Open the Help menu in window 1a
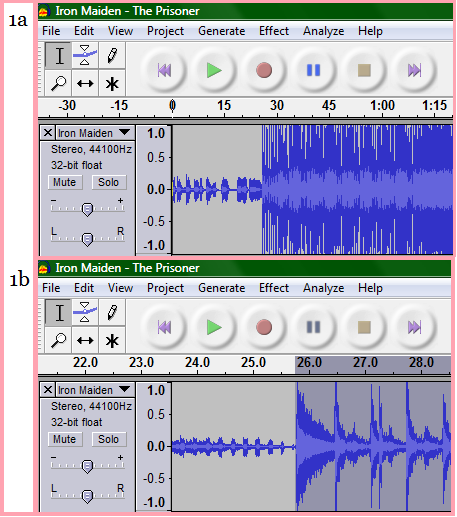The width and height of the screenshot is (457, 517). point(370,31)
